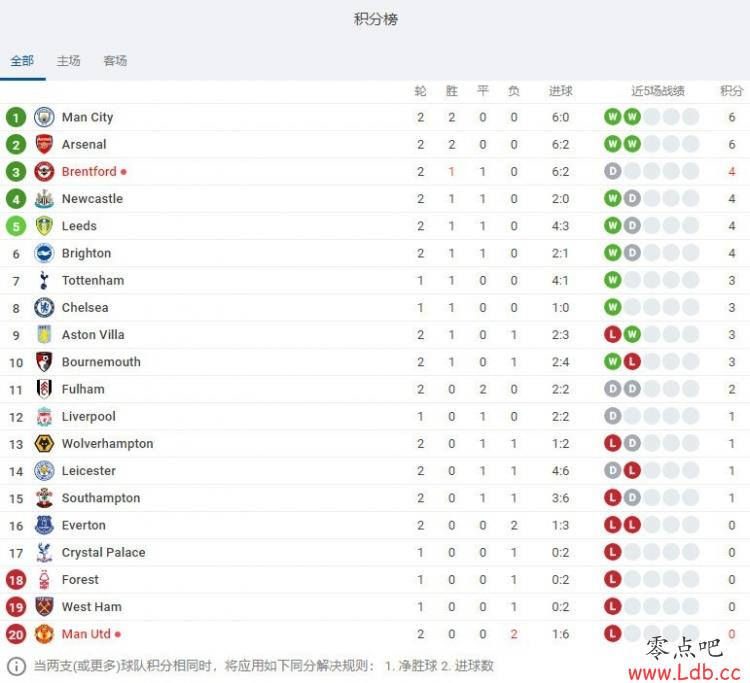Viewport: 750px width, 683px height.
Task: Open the Crystal Palace team name
Action: pyautogui.click(x=103, y=552)
